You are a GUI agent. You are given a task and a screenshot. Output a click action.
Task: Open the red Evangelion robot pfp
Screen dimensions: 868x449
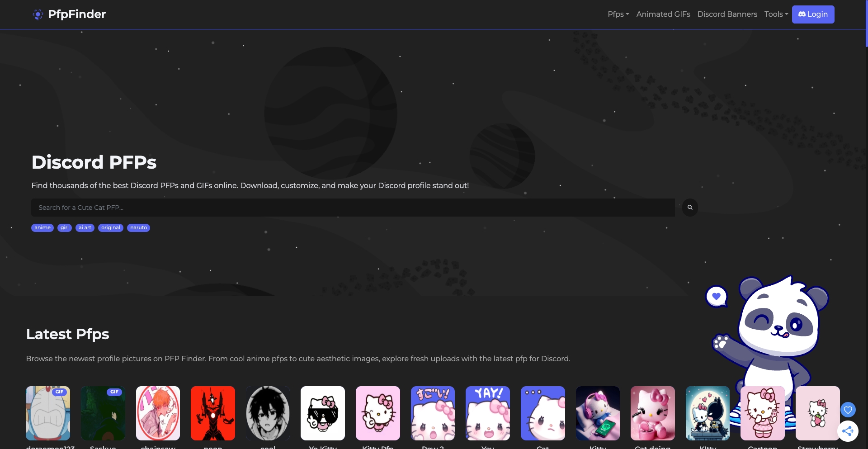[x=213, y=413]
